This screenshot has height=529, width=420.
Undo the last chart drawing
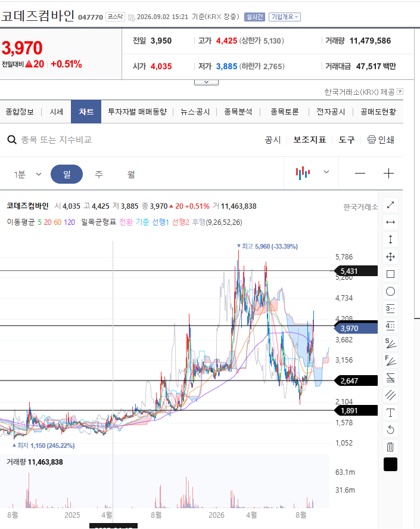point(390,430)
